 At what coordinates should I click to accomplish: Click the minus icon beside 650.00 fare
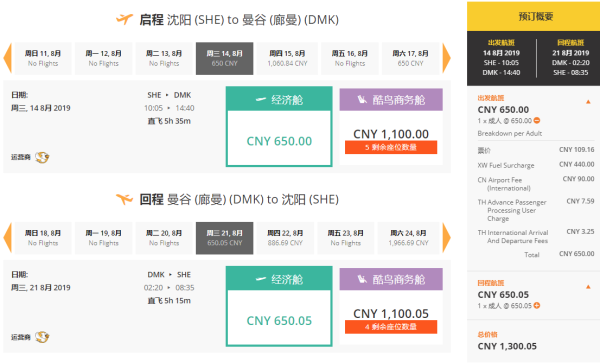pyautogui.click(x=537, y=120)
